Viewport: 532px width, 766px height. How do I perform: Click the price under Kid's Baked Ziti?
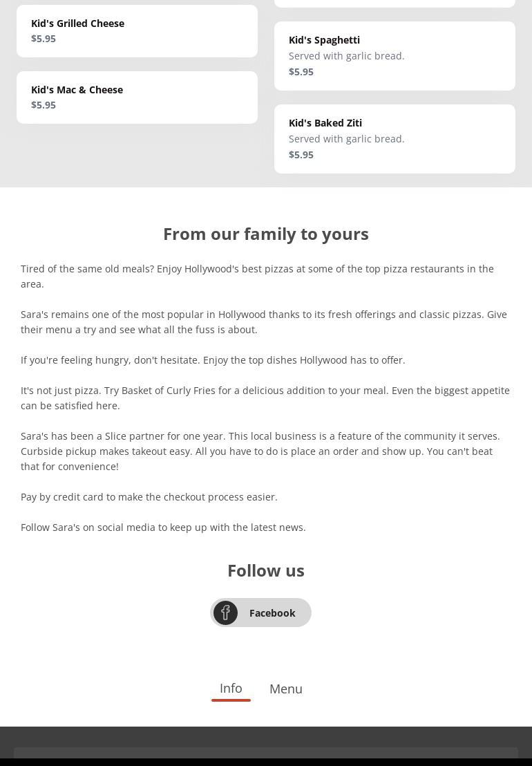pos(301,155)
